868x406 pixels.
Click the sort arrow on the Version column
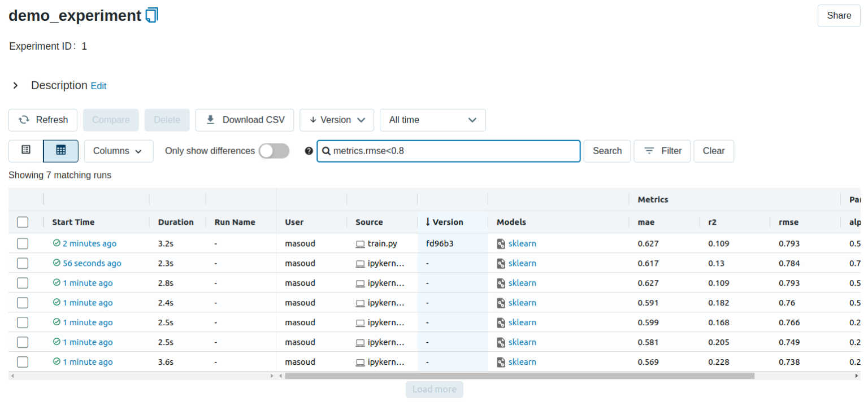427,222
